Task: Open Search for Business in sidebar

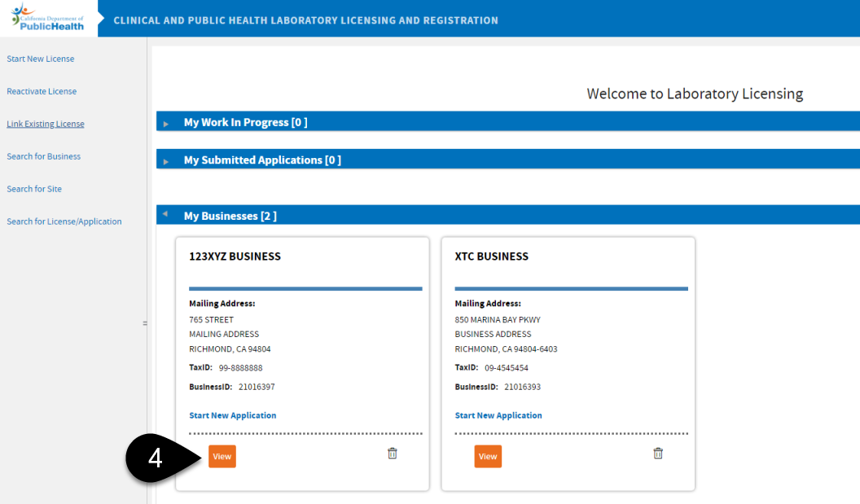Action: point(43,156)
